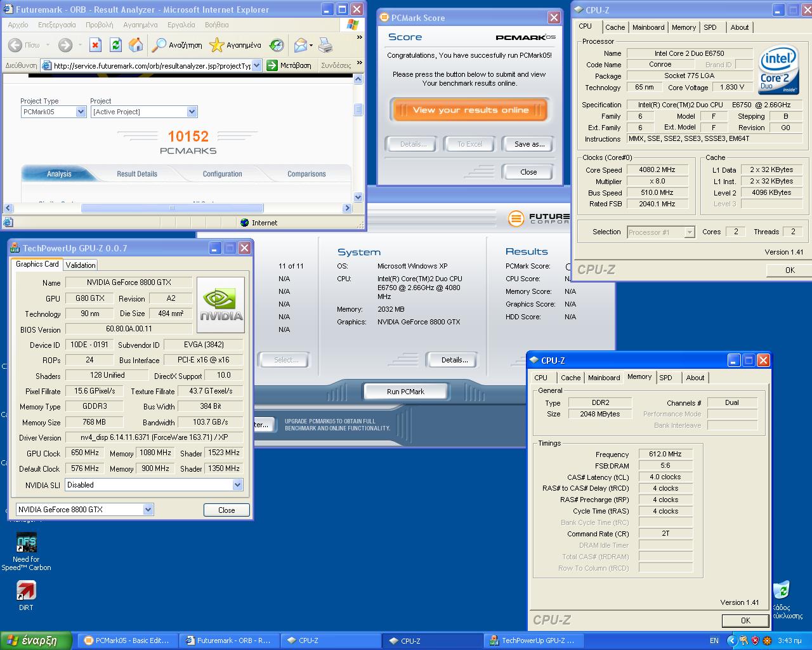
Task: Open the Project Type PCMark05 dropdown
Action: click(x=81, y=112)
